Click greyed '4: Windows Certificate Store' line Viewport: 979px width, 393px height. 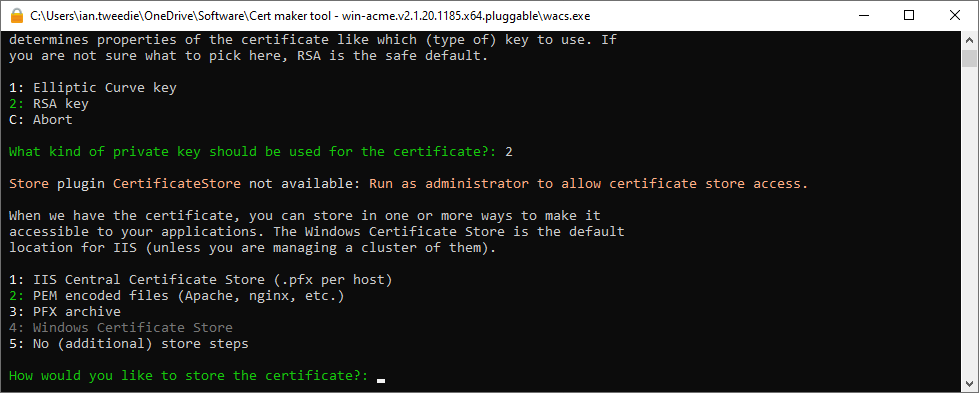coord(121,327)
